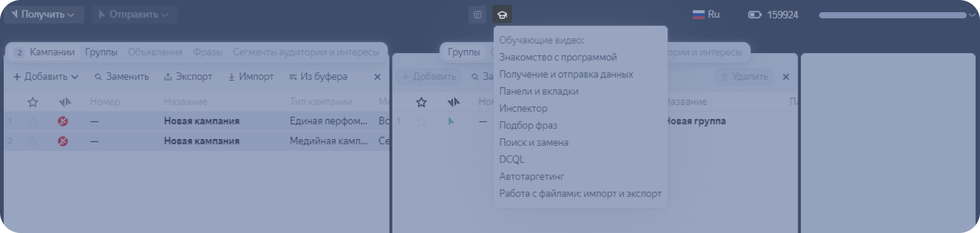The image size is (980, 233).
Task: Open Поиск и замена video entry
Action: [x=534, y=143]
